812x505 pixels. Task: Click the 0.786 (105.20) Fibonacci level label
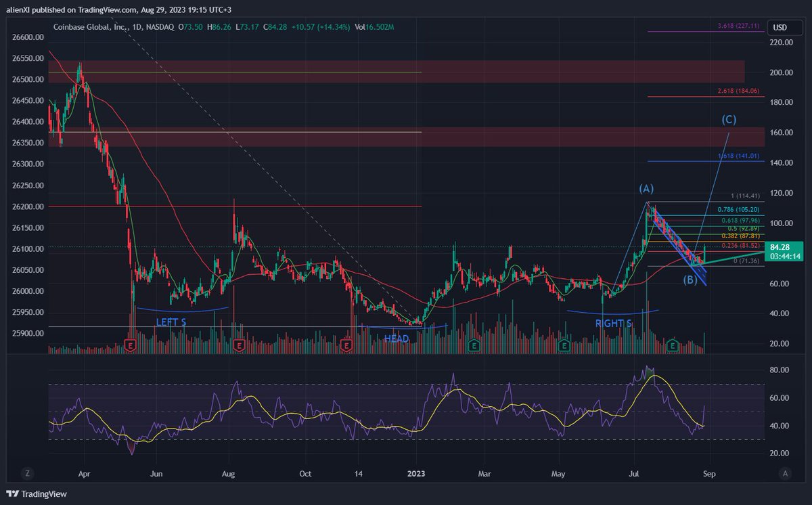pos(739,210)
